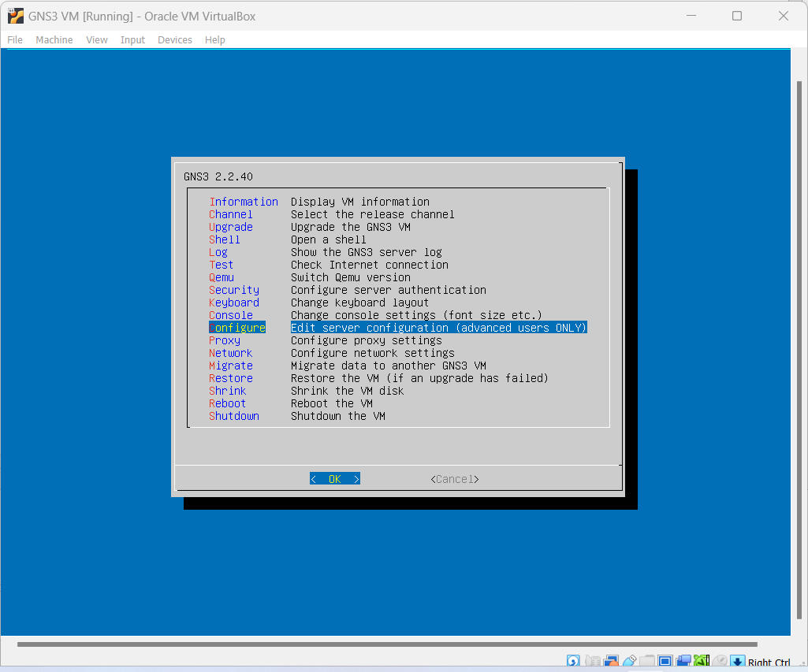The height and width of the screenshot is (672, 808).
Task: Click the green CPU virtualization icon
Action: pyautogui.click(x=702, y=660)
